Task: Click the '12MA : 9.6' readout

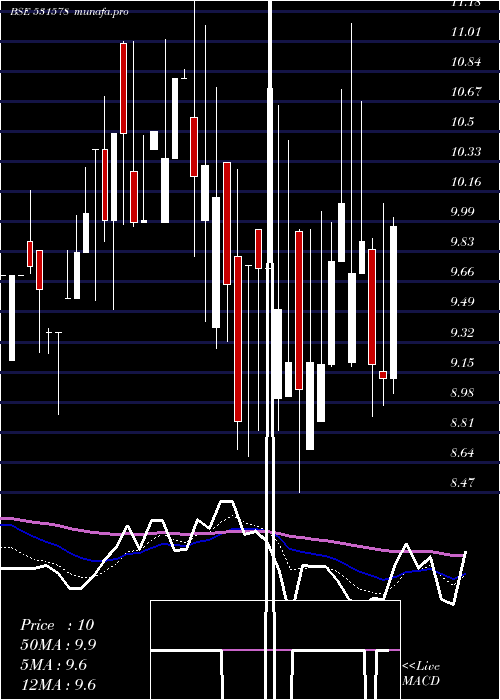Action: tap(58, 685)
